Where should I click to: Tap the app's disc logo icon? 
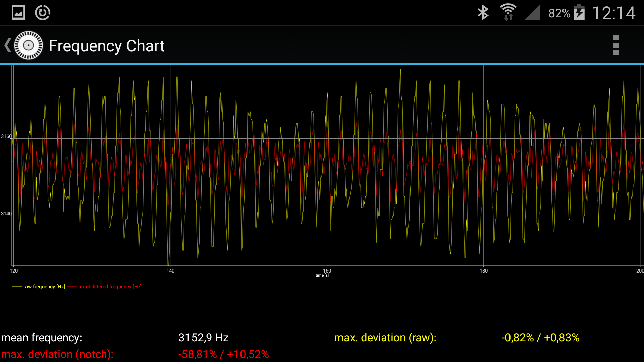(x=29, y=45)
